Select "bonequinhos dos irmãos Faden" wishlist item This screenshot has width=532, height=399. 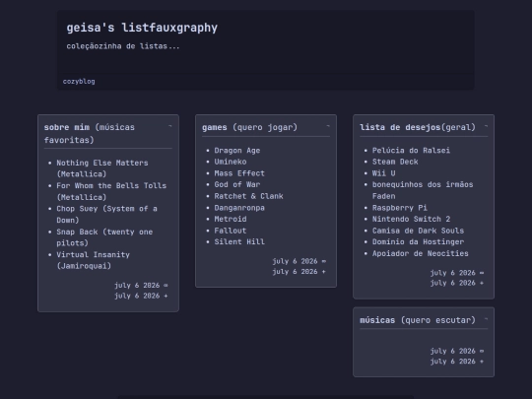click(423, 190)
